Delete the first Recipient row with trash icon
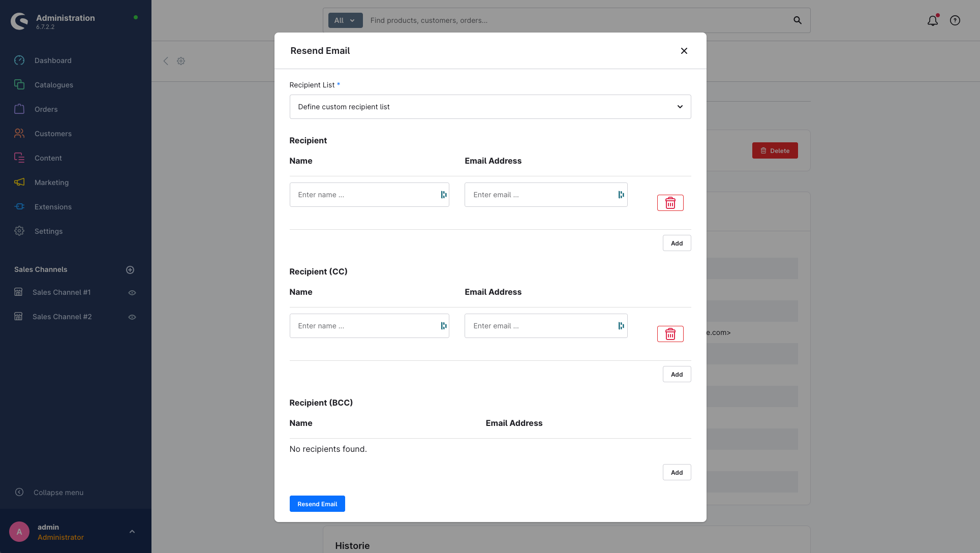 [x=670, y=203]
